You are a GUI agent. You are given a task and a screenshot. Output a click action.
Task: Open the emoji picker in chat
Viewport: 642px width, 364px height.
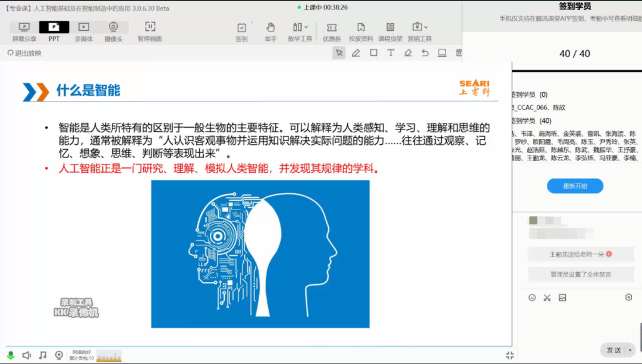click(532, 297)
